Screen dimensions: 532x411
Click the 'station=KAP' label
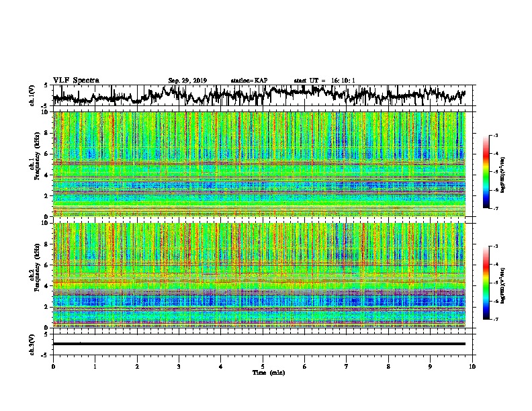pos(249,81)
